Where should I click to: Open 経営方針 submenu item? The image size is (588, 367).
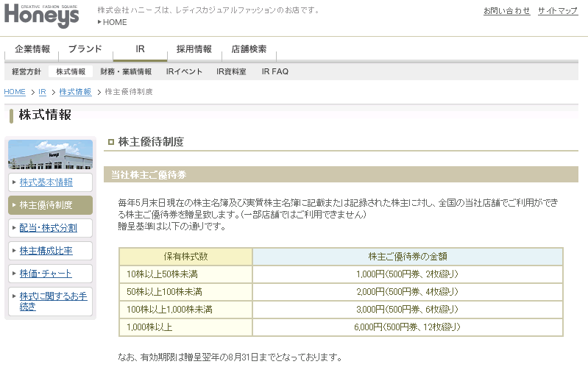[26, 71]
